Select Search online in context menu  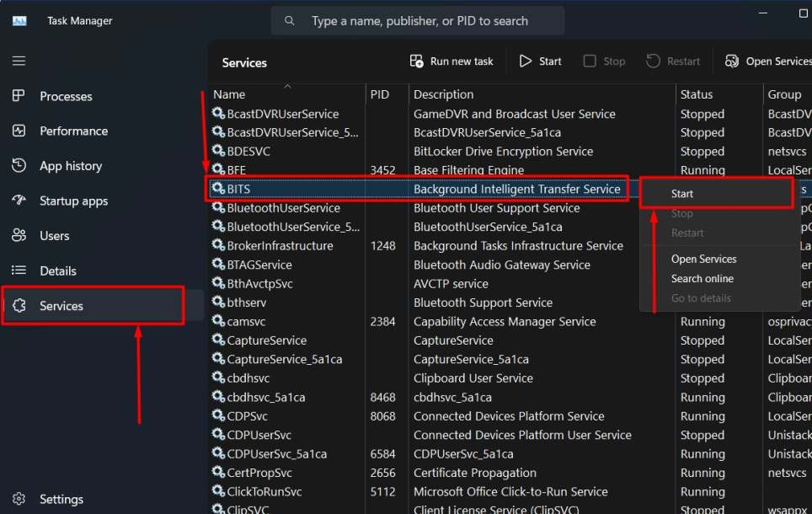pos(702,278)
